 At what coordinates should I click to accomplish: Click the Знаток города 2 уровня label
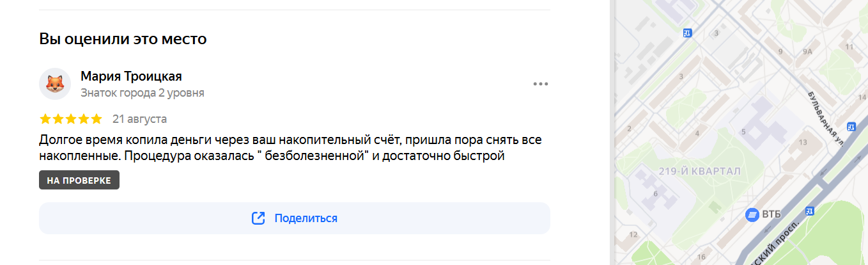coord(143,93)
